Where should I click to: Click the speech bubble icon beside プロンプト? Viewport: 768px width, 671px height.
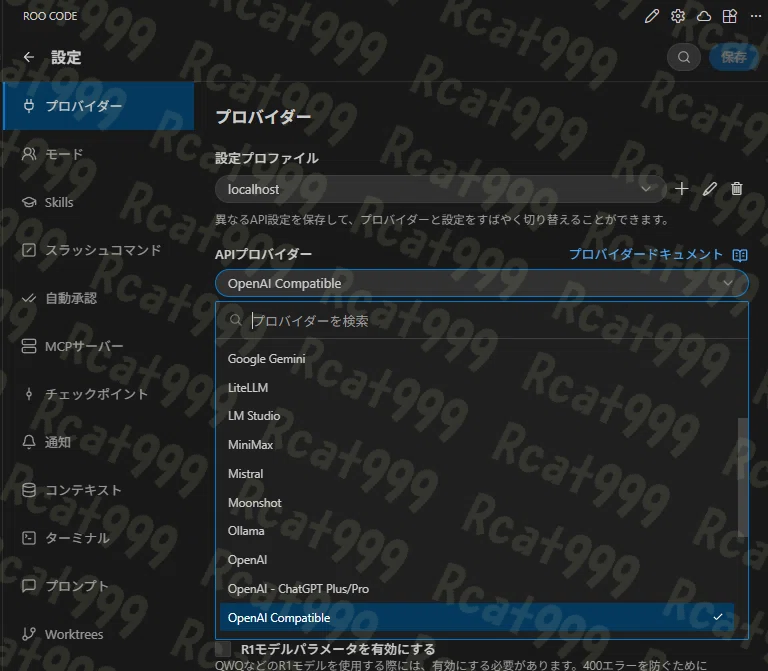29,585
